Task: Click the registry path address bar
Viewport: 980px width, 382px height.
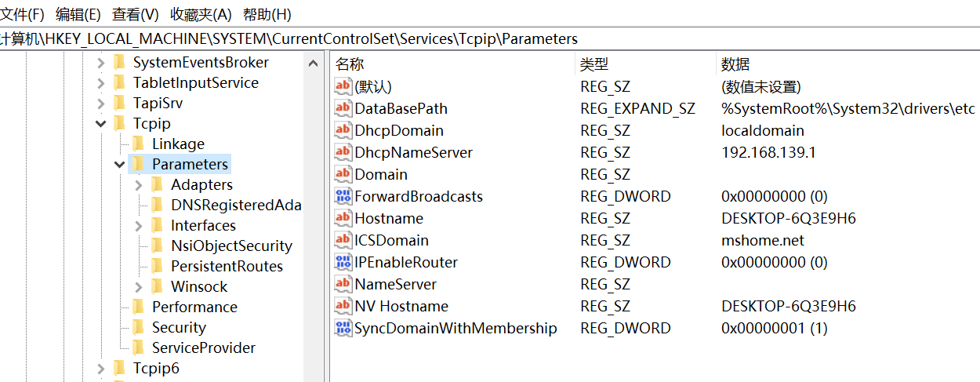Action: [x=490, y=38]
